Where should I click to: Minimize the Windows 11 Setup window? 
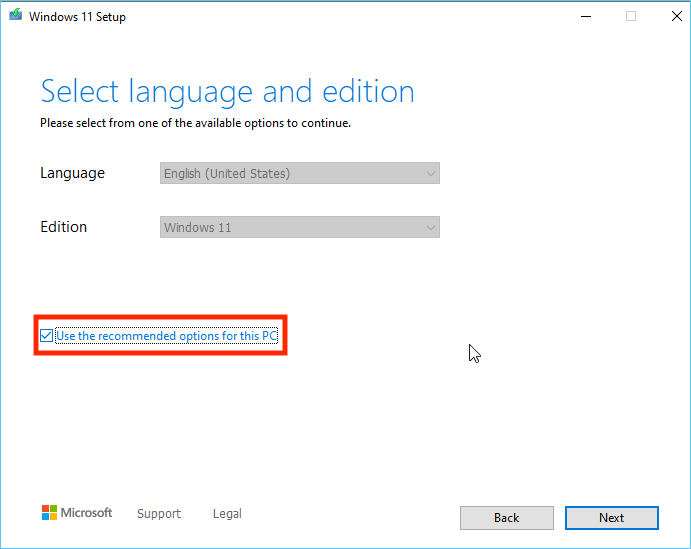[584, 16]
